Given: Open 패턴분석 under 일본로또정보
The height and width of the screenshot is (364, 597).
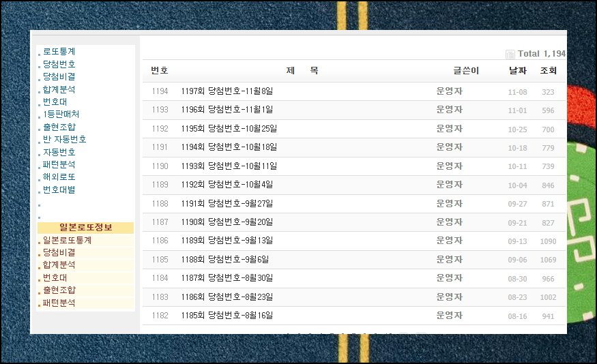Looking at the screenshot, I should (x=59, y=303).
